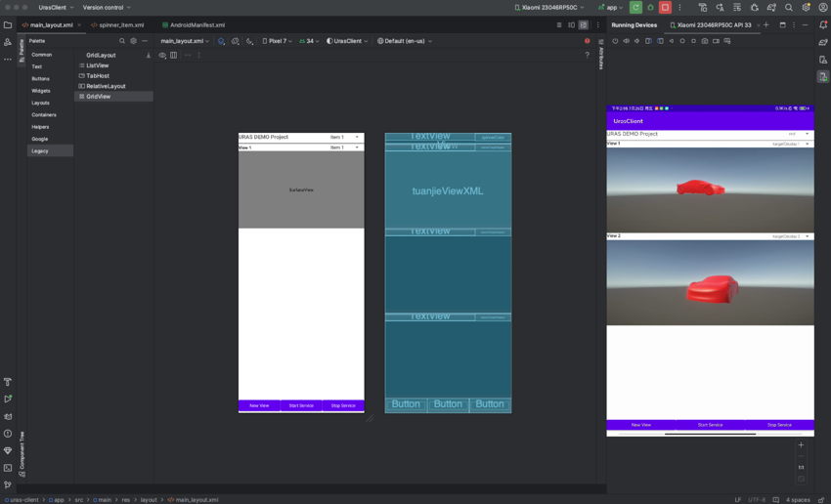Screen dimensions: 831x504
Task: Click the red Stop app button
Action: pyautogui.click(x=665, y=8)
